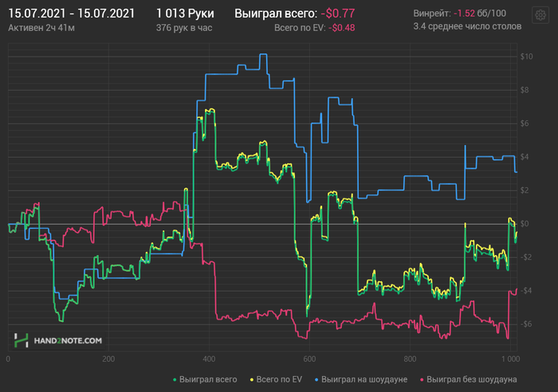The height and width of the screenshot is (392, 558).
Task: Click the '-1.52' winrate value
Action: point(464,14)
